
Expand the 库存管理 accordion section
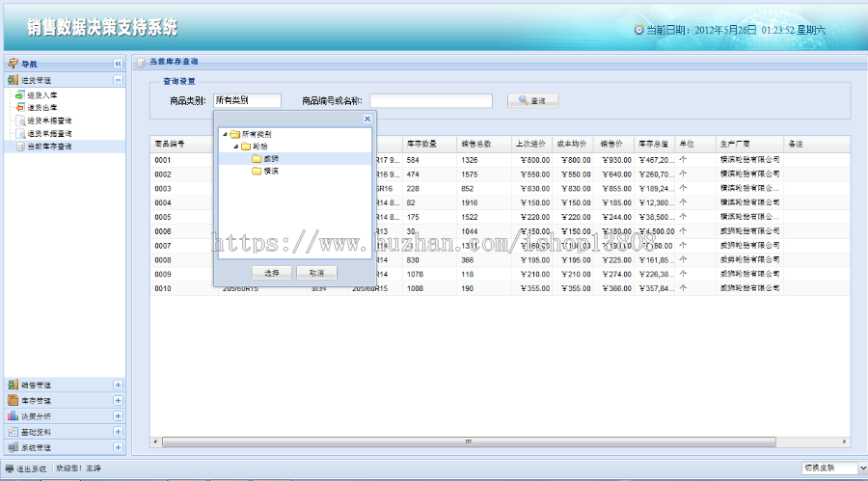tap(118, 400)
